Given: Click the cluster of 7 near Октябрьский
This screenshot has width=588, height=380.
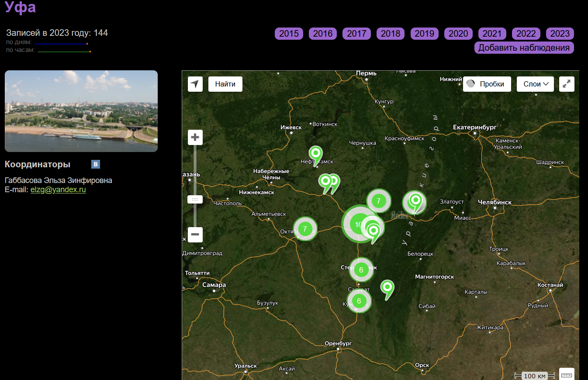Looking at the screenshot, I should (305, 228).
